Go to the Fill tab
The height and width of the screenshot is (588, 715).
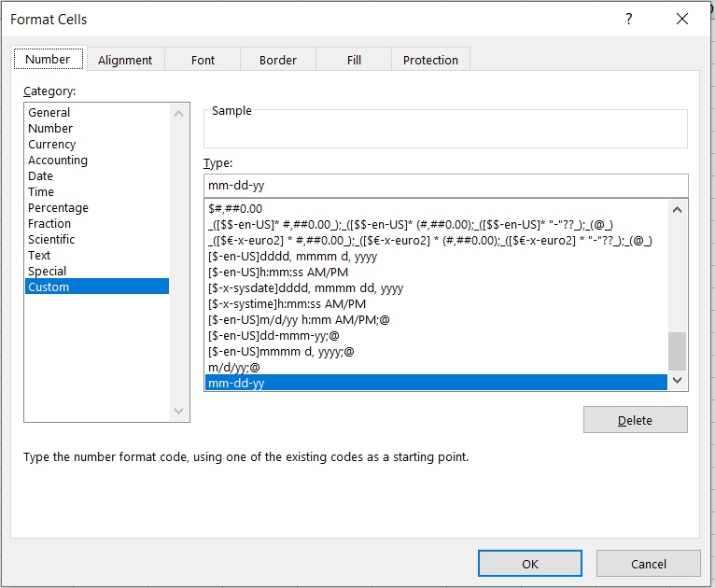tap(354, 60)
